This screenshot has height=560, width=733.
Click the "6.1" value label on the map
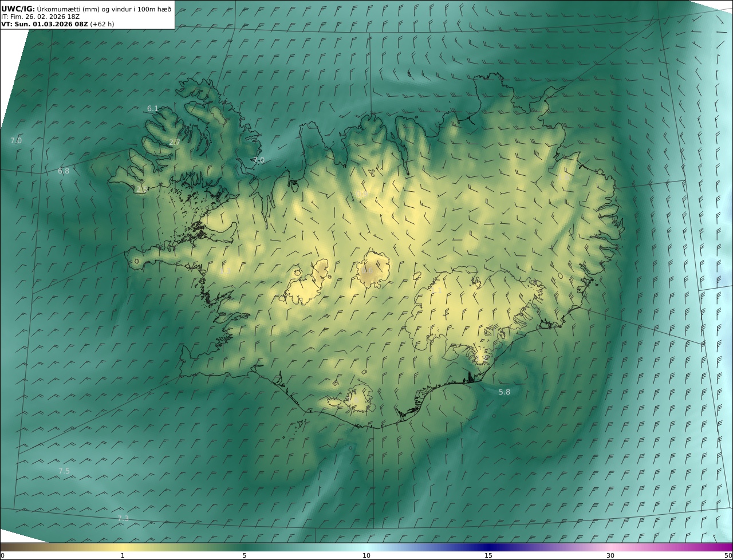coord(153,108)
